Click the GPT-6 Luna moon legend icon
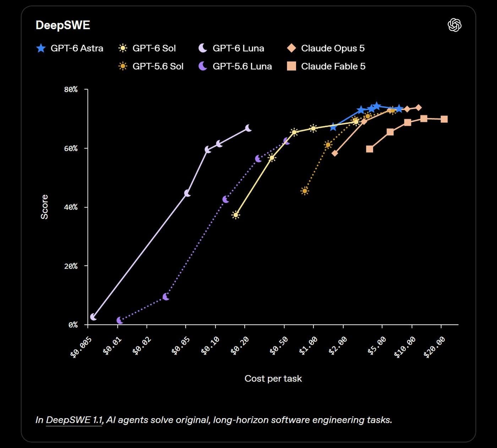This screenshot has width=497, height=448. point(203,48)
